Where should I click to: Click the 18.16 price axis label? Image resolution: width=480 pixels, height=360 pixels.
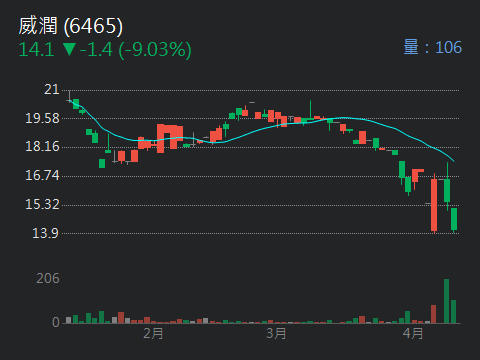[x=42, y=146]
